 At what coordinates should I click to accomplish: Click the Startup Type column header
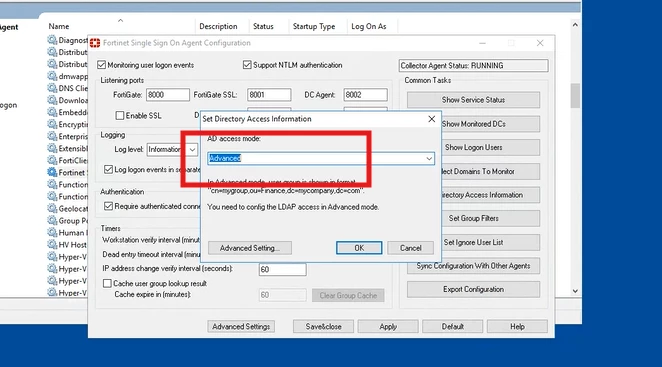click(314, 26)
